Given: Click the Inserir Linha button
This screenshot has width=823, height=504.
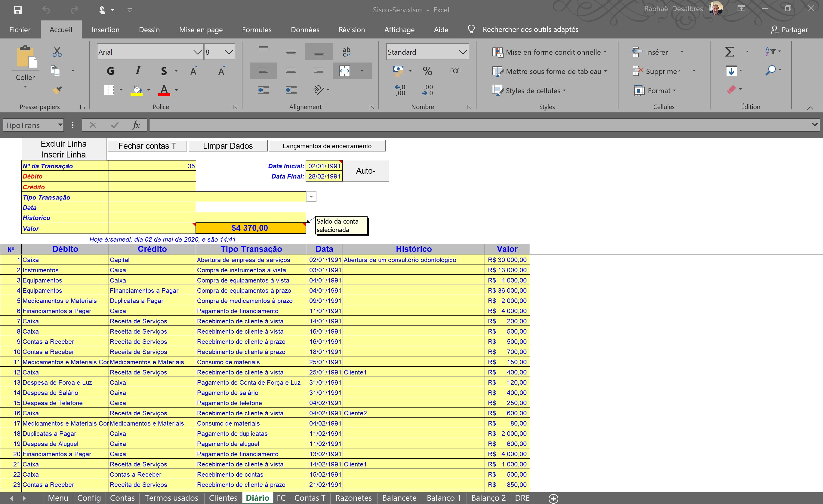Looking at the screenshot, I should point(64,154).
